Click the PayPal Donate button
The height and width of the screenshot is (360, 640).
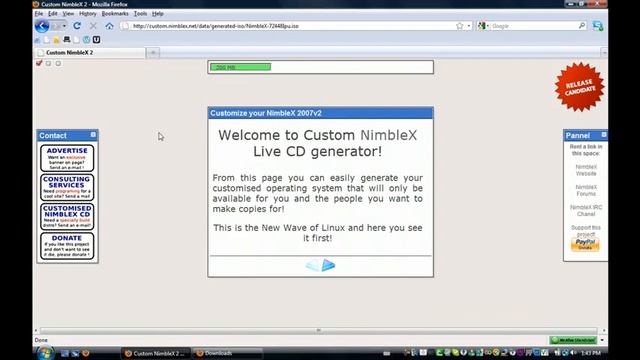pos(585,244)
